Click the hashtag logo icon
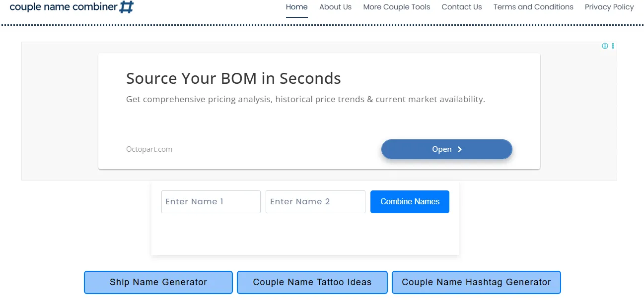This screenshot has height=300, width=644. click(x=127, y=7)
